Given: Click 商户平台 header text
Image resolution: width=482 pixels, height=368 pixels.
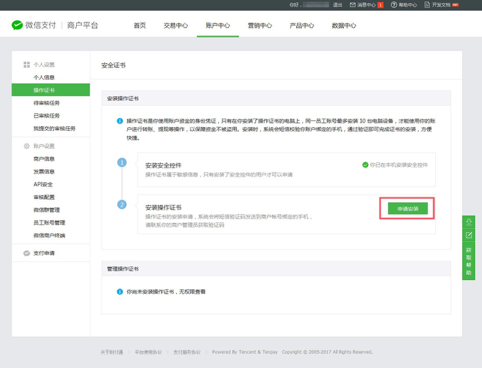Looking at the screenshot, I should pos(82,25).
